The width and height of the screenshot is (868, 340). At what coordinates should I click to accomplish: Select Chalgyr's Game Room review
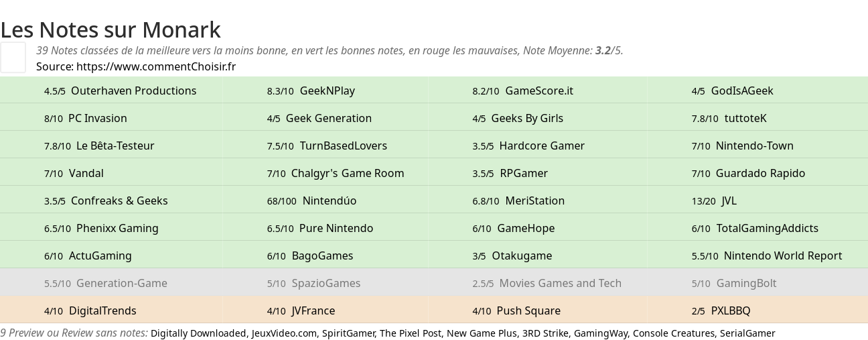click(x=336, y=173)
